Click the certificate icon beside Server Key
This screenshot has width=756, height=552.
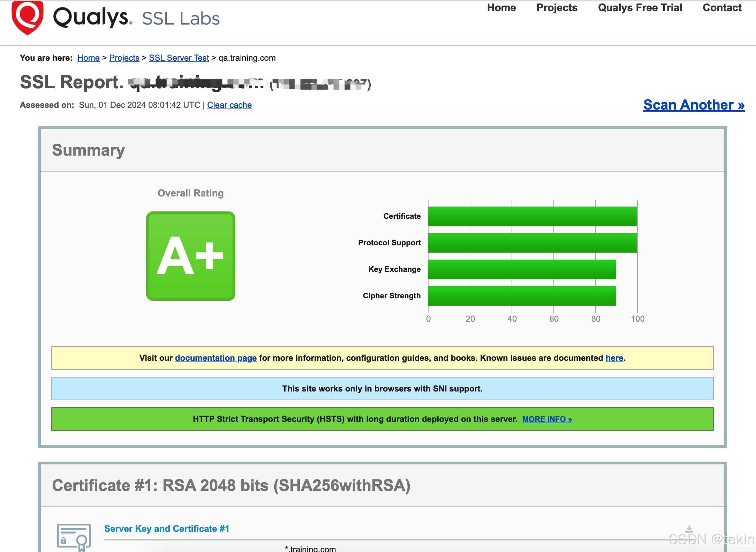[74, 538]
